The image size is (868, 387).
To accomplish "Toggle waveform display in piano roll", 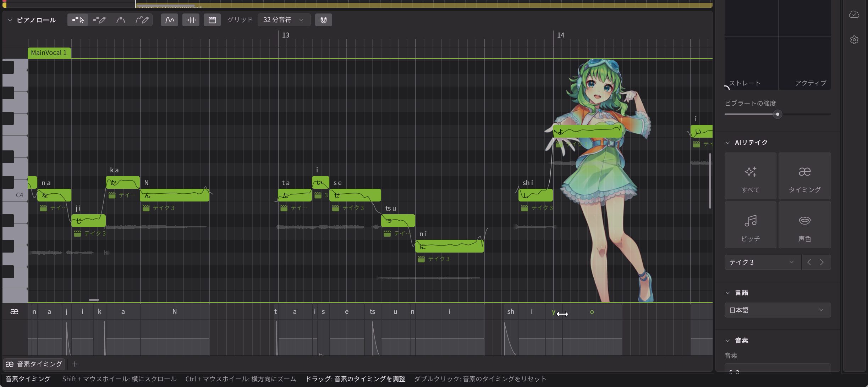I will (191, 20).
